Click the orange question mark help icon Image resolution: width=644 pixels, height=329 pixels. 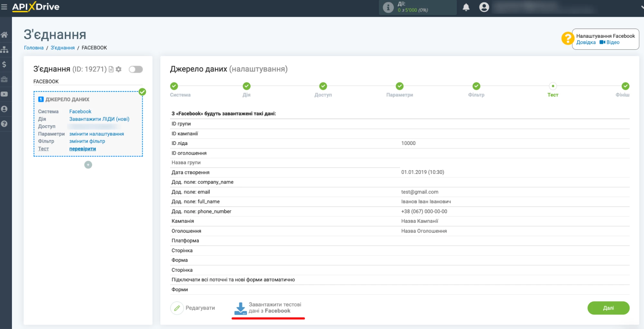pos(567,38)
